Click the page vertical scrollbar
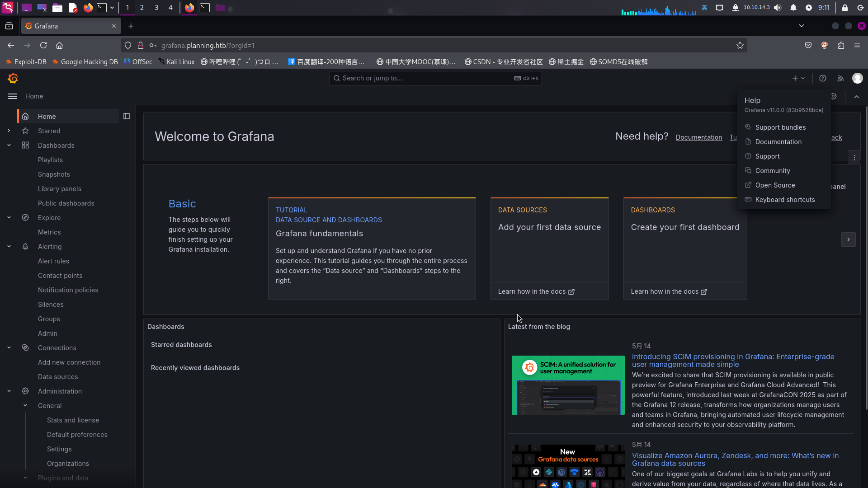The width and height of the screenshot is (868, 488). pos(866,258)
